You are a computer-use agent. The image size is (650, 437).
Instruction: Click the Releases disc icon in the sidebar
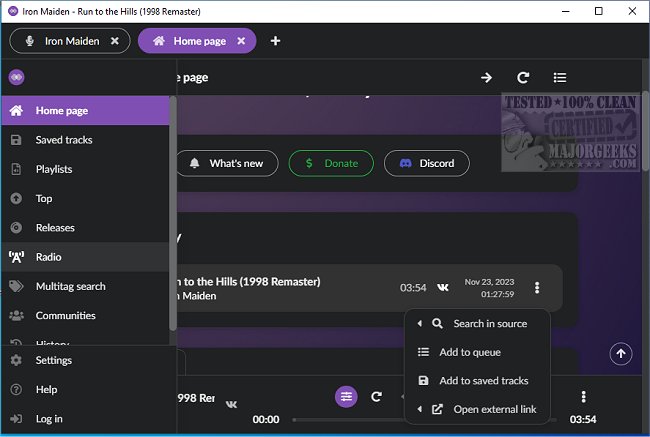tap(16, 228)
